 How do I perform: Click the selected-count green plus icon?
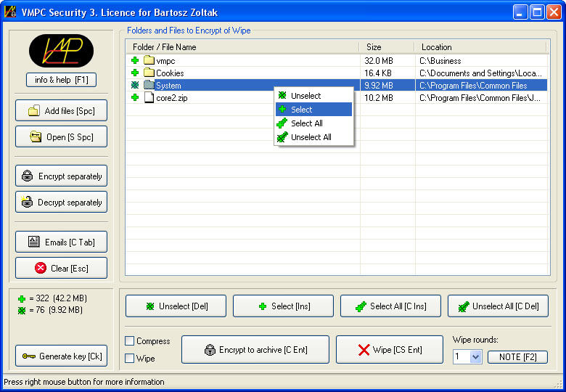22,298
